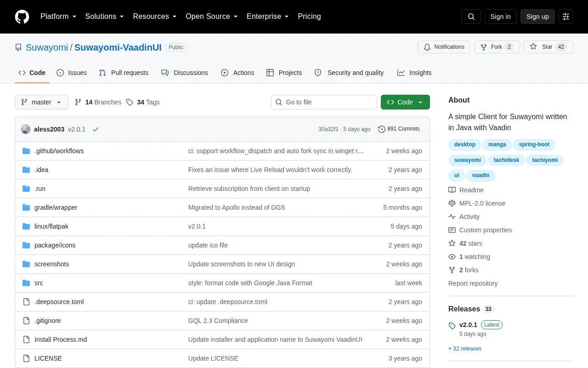588x368 pixels.
Task: Switch to the Pull requests tab
Action: pos(124,73)
